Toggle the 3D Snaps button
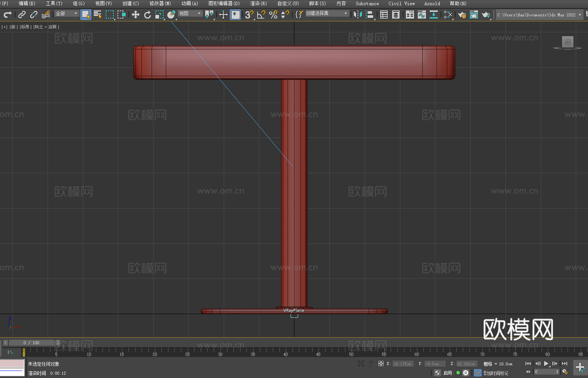 249,14
